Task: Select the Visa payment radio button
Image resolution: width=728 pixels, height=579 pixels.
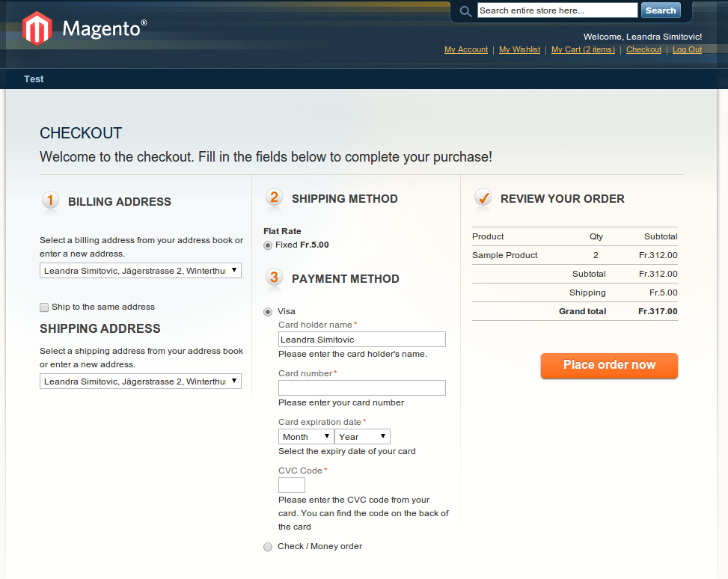Action: click(268, 312)
